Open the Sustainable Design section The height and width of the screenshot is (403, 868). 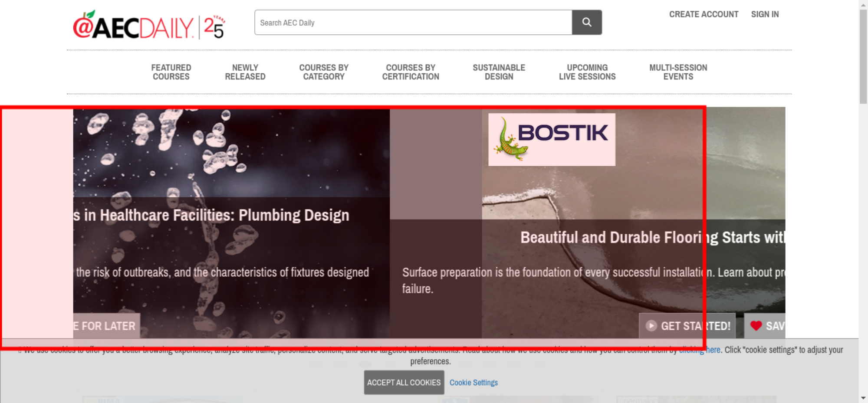tap(499, 72)
